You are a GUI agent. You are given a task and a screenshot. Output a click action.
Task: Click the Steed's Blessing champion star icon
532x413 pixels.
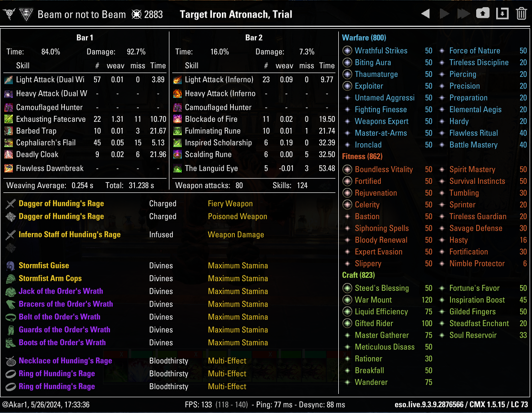(x=347, y=288)
